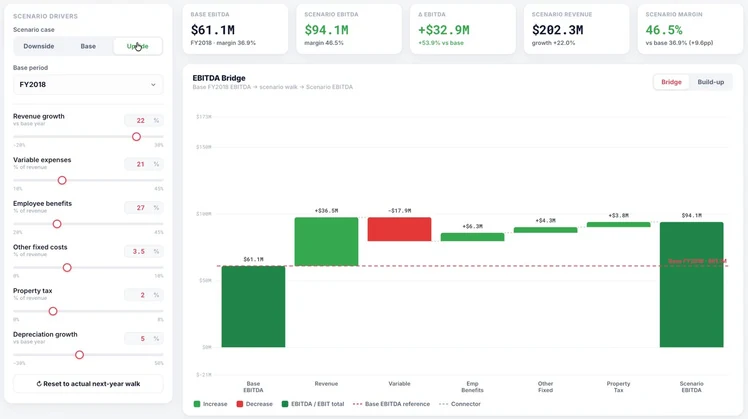Screen dimensions: 748x419
Task: Click the Base period dropdown chevron
Action: 153,84
